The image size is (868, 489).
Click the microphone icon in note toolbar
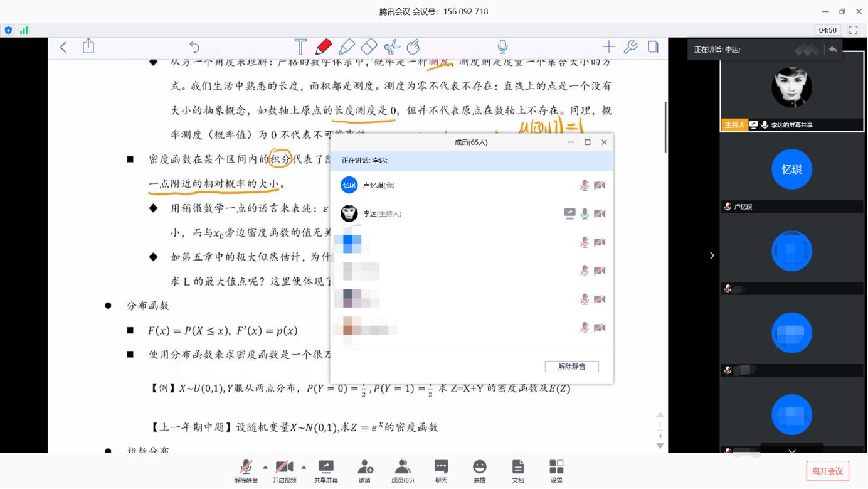[502, 47]
